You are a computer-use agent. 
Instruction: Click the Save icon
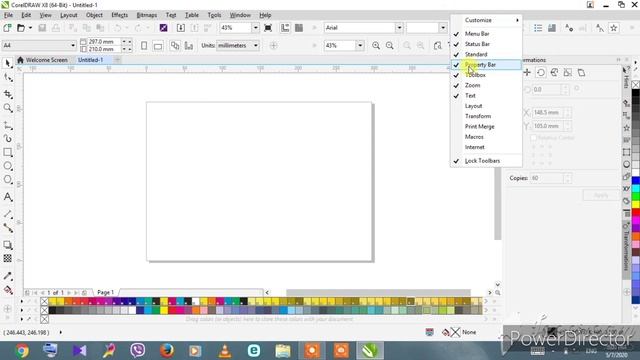coord(42,28)
